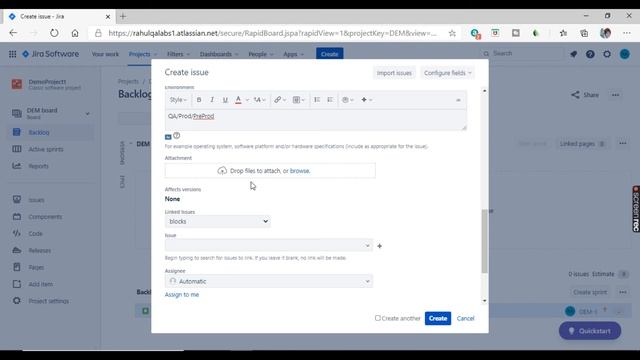Switch the editor to text mode icon
The height and width of the screenshot is (360, 640).
(x=168, y=137)
